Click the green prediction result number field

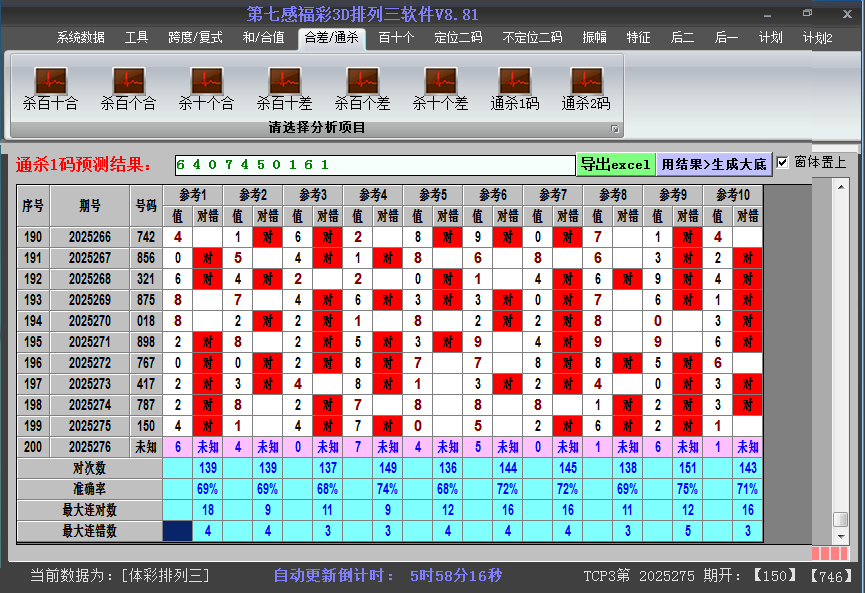(x=373, y=164)
